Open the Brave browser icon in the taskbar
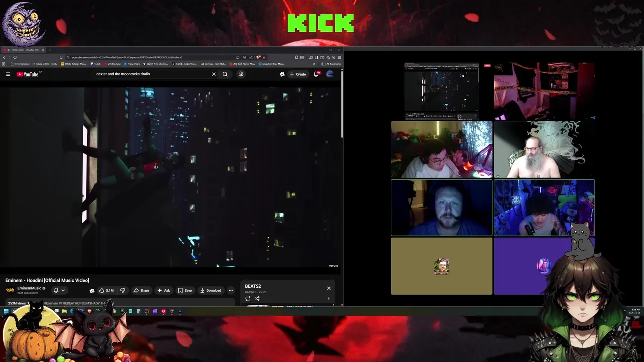 (x=90, y=311)
